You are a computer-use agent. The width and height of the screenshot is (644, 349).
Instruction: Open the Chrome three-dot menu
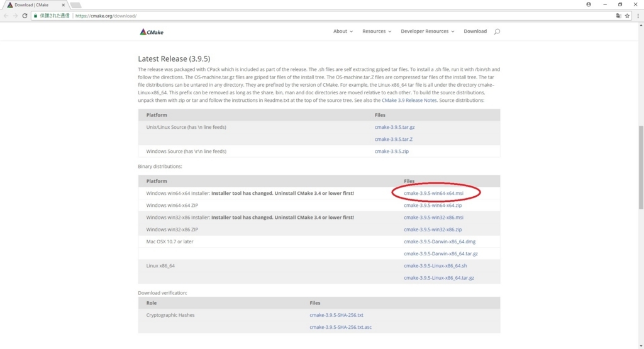click(638, 16)
